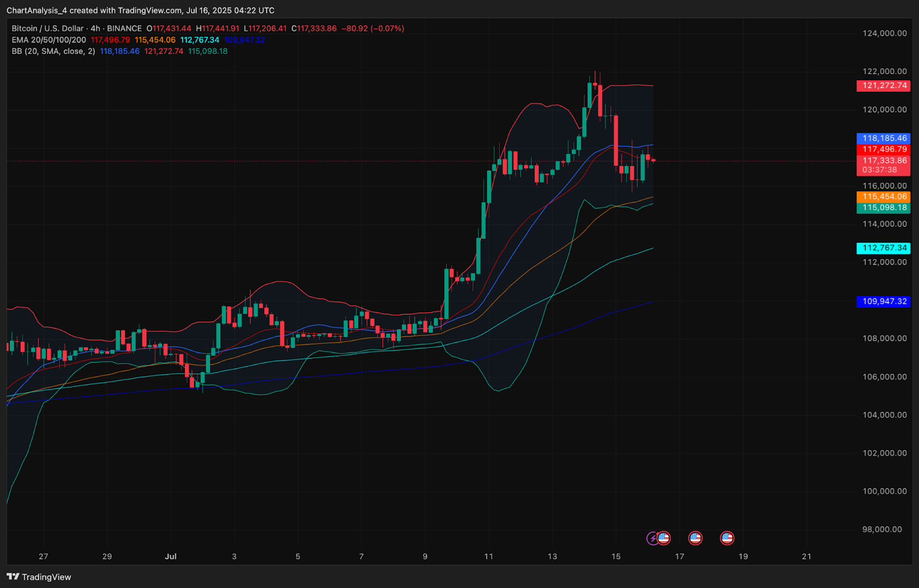The image size is (919, 588).
Task: Open the EMA 20/50/100/200 indicator legend
Action: point(49,40)
